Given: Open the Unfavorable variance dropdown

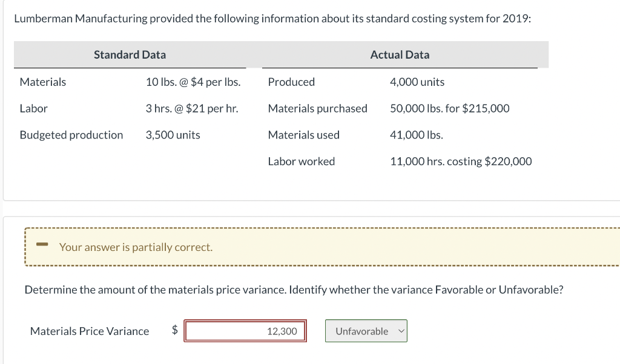Looking at the screenshot, I should [x=366, y=331].
